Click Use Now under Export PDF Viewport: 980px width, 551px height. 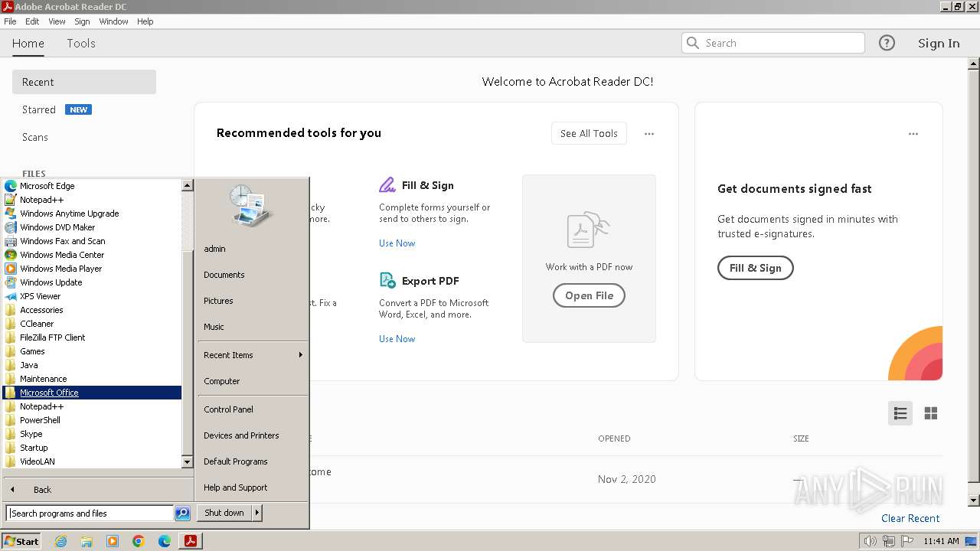click(397, 339)
